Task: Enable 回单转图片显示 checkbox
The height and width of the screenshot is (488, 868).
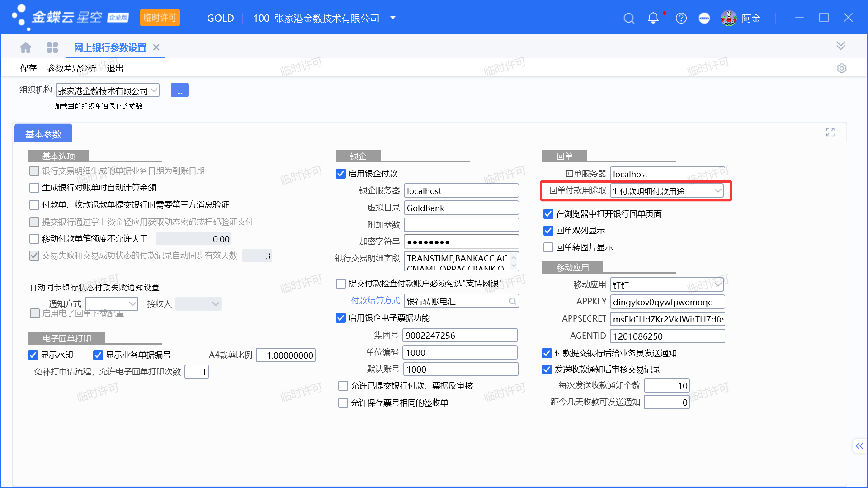Action: [548, 247]
